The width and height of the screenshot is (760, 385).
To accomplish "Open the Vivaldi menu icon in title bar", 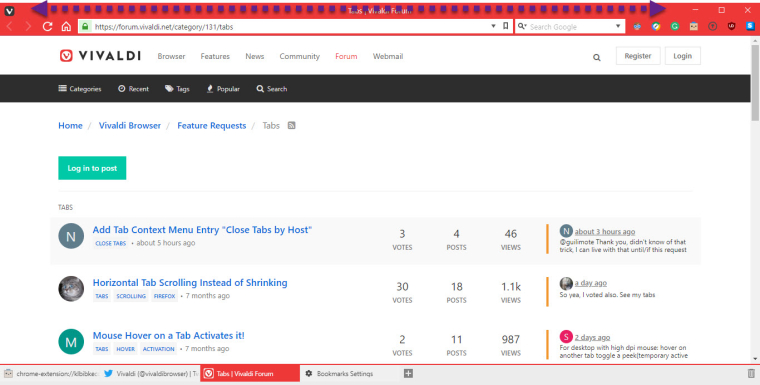I will click(x=9, y=10).
